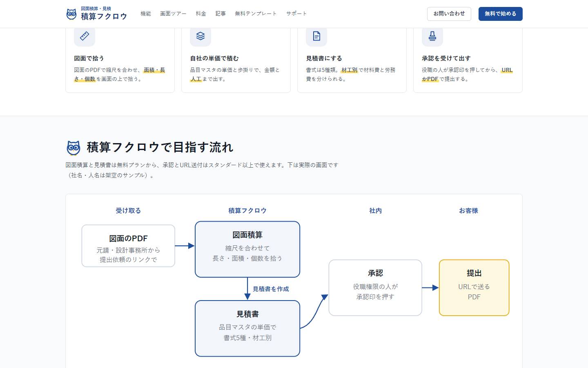Click the owl icon beside 積算フクロウで目指す流れ heading
This screenshot has width=588, height=368.
pyautogui.click(x=73, y=148)
